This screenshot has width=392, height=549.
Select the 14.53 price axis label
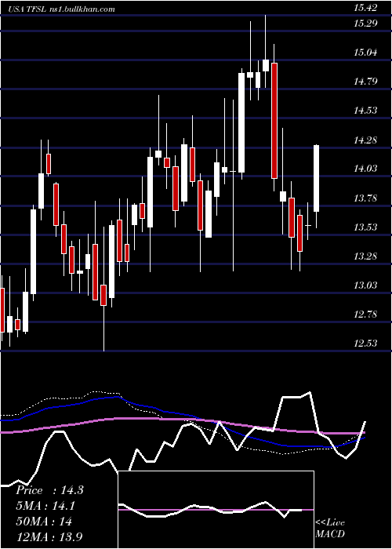pos(365,111)
